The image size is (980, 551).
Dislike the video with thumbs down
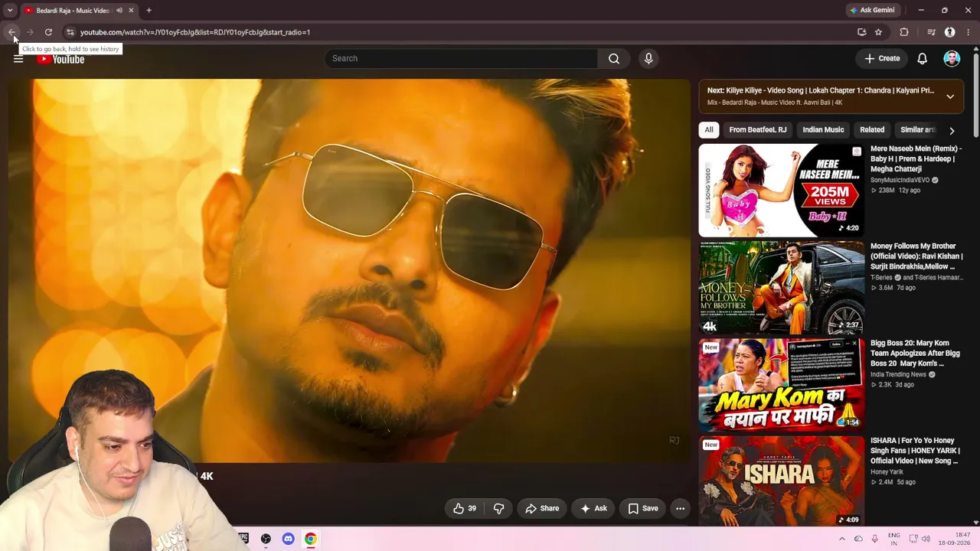tap(498, 508)
